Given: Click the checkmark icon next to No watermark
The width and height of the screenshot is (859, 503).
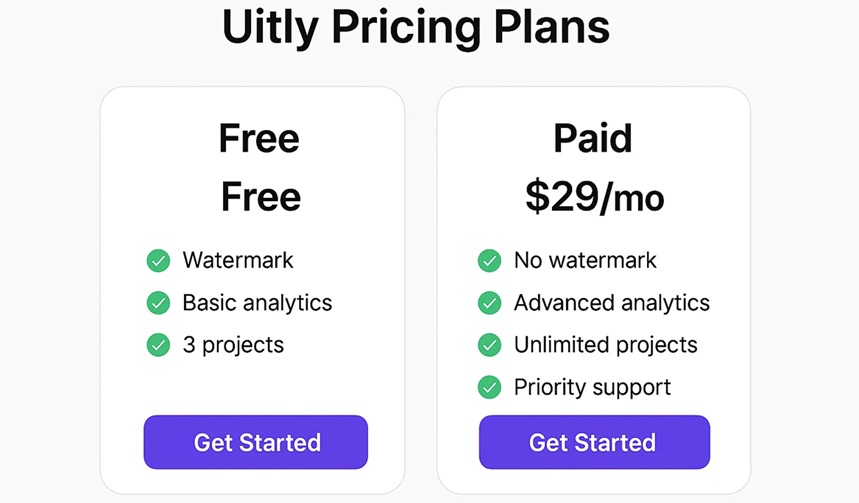Looking at the screenshot, I should (489, 260).
